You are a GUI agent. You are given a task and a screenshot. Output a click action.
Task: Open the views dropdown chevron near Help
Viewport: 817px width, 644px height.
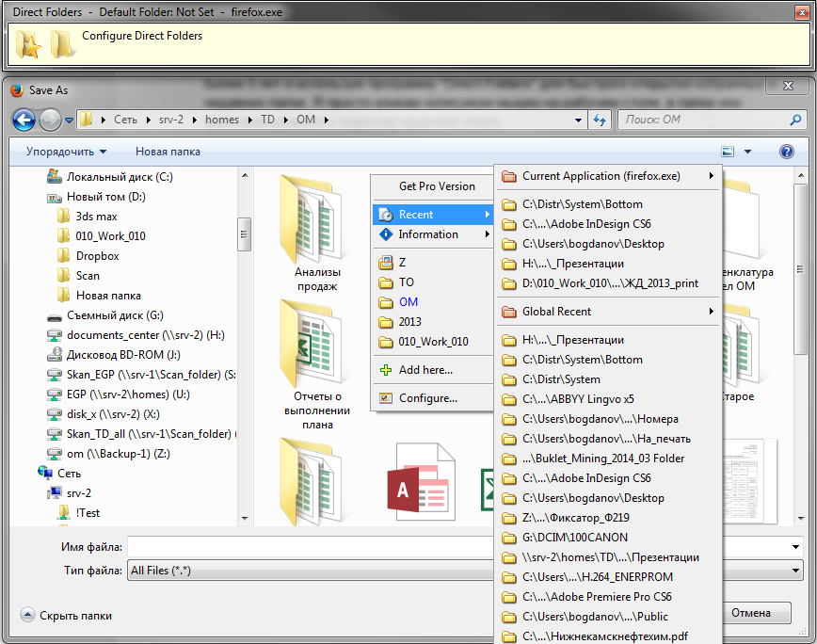[747, 151]
